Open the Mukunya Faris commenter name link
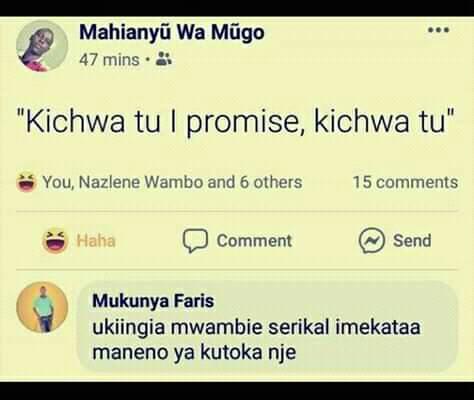This screenshot has width=474, height=400. tap(153, 301)
